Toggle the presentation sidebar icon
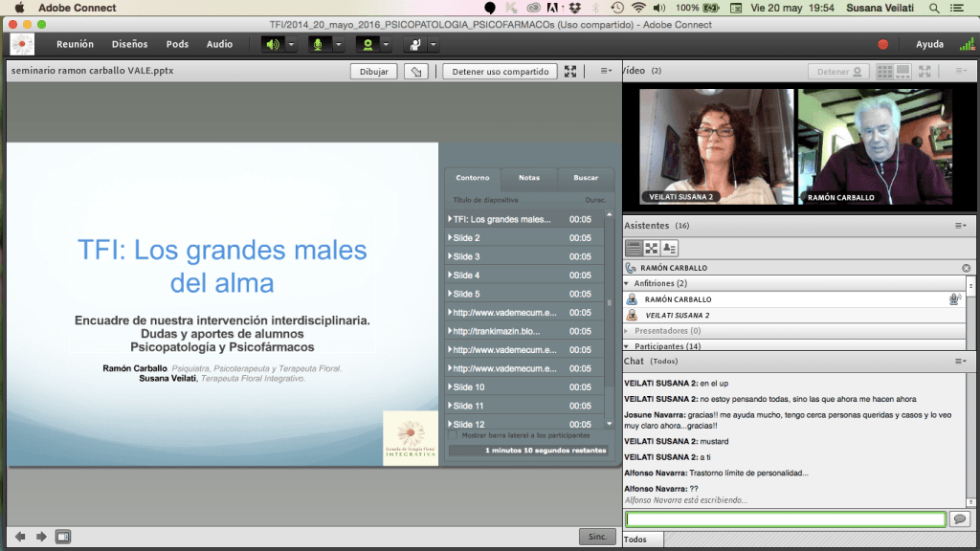Screen dimensions: 980x551 pos(63,537)
